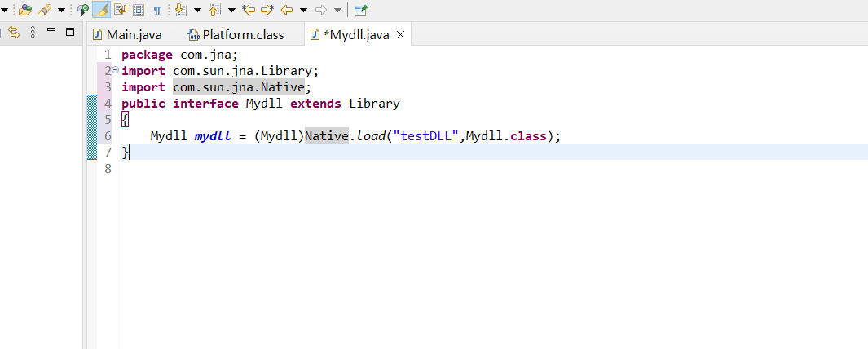Viewport: 868px width, 349px height.
Task: Click the Back navigation yellow arrow
Action: pos(287,10)
